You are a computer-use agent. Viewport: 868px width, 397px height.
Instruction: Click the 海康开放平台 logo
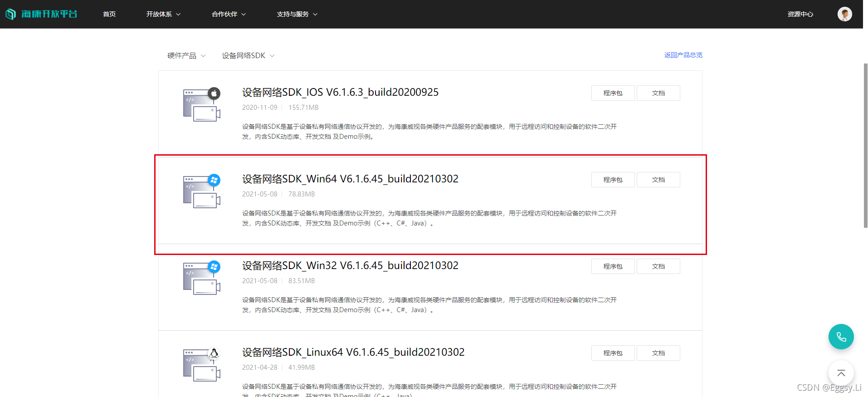click(41, 14)
